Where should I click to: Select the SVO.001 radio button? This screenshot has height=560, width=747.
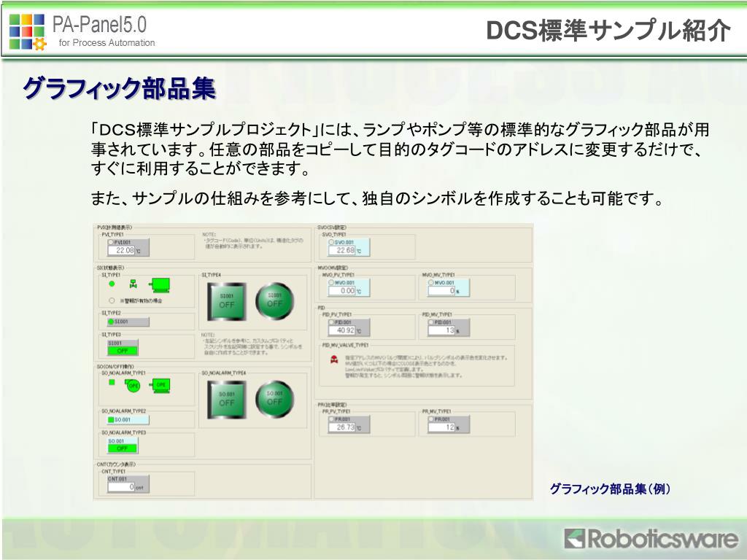coord(332,242)
